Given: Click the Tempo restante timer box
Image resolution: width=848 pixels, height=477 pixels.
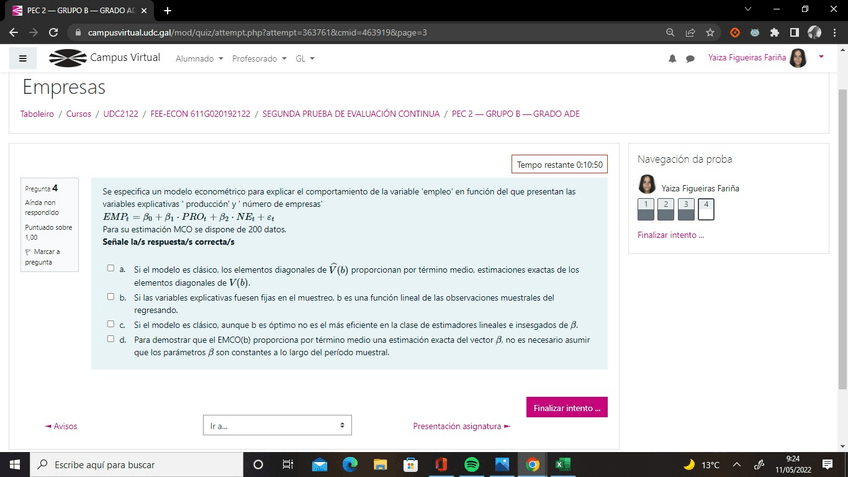Looking at the screenshot, I should pos(559,164).
